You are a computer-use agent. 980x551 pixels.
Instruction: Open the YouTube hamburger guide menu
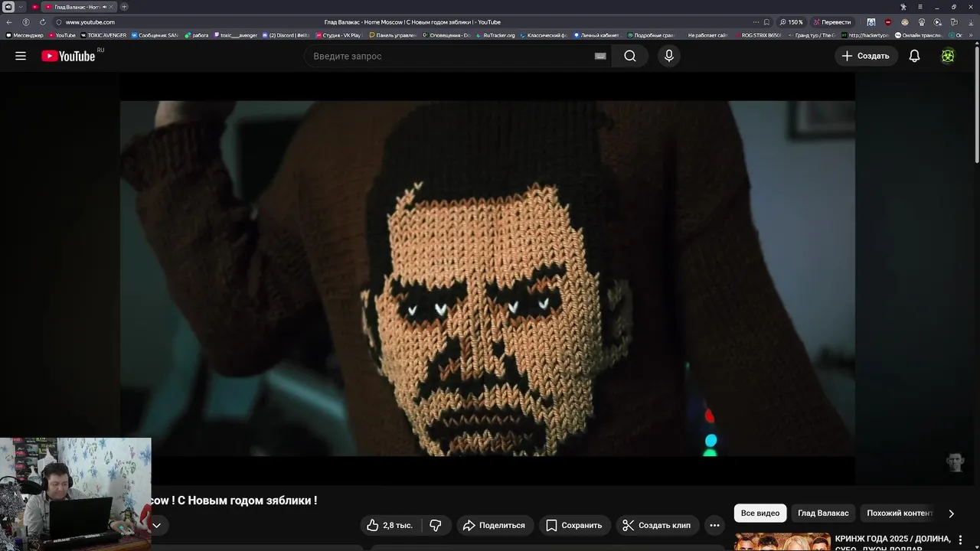click(21, 56)
